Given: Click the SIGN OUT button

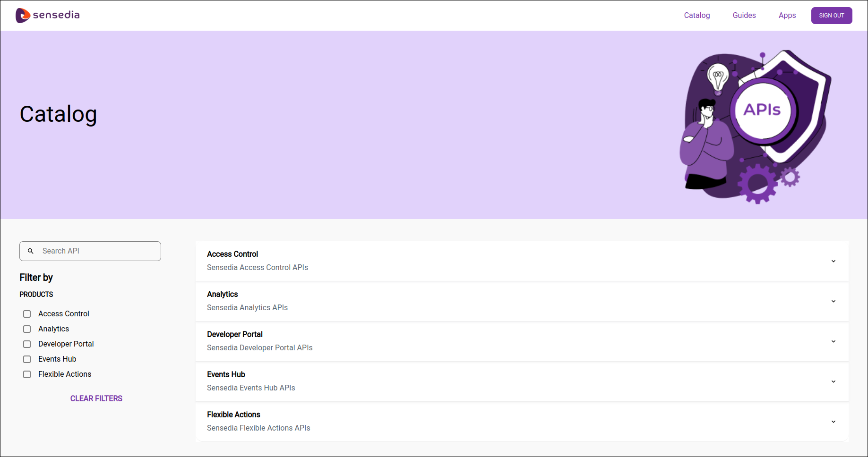Looking at the screenshot, I should tap(831, 15).
